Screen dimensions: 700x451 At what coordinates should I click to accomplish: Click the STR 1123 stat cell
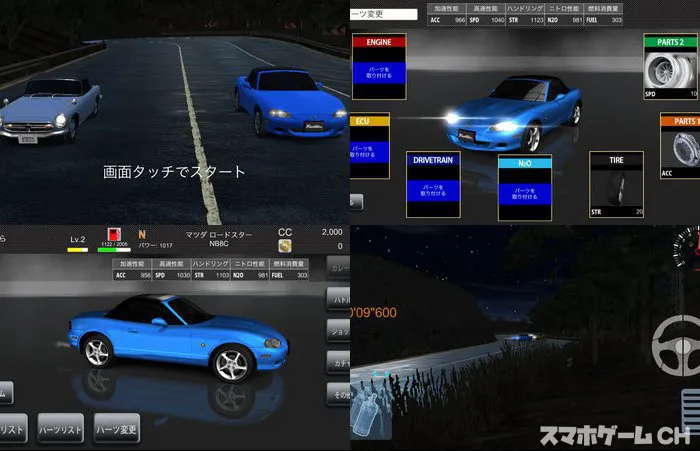(525, 20)
